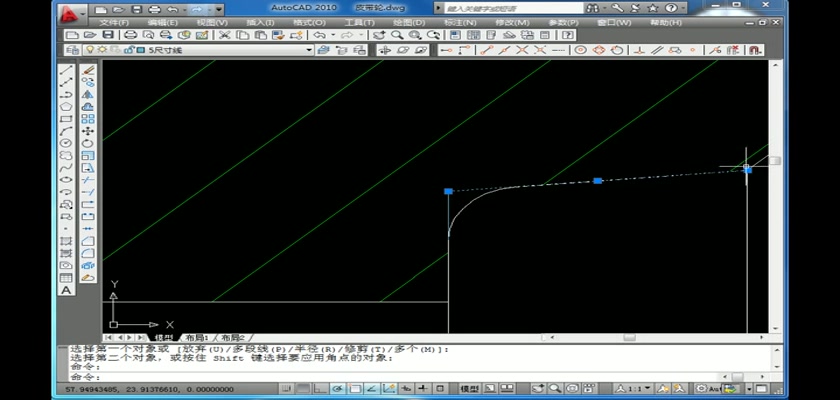This screenshot has height=400, width=840.
Task: Click the Snap to Endpoint icon
Action: pyautogui.click(x=486, y=50)
